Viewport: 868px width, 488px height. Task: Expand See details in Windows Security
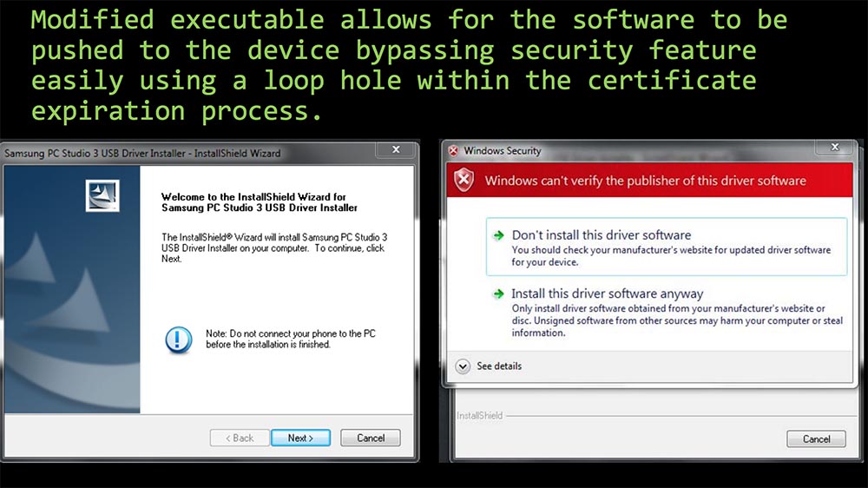(x=488, y=366)
